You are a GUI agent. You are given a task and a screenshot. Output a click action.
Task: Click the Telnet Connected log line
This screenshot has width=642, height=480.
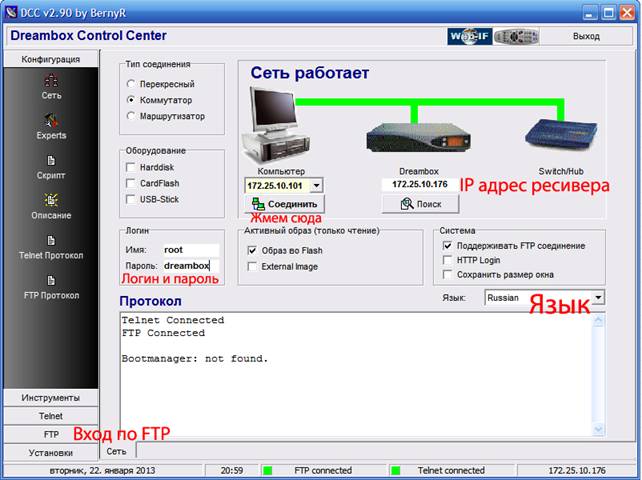173,320
